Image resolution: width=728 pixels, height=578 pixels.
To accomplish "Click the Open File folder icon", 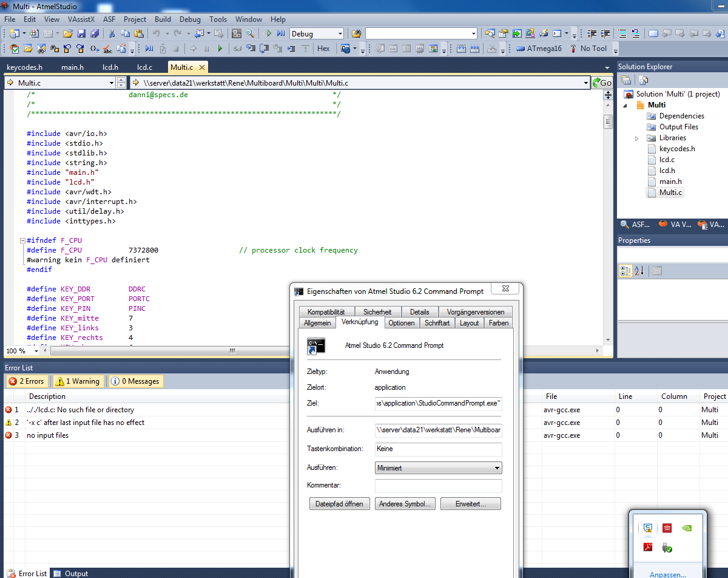I will [x=68, y=33].
